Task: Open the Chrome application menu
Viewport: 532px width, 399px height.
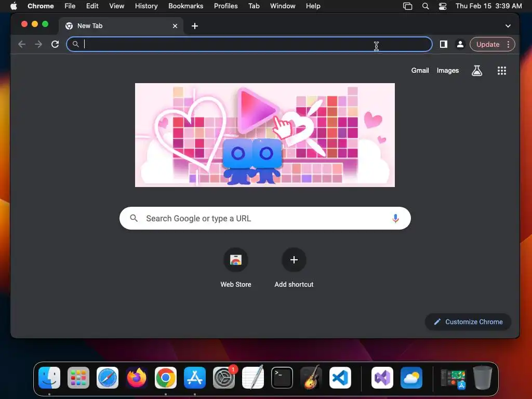Action: pyautogui.click(x=41, y=6)
